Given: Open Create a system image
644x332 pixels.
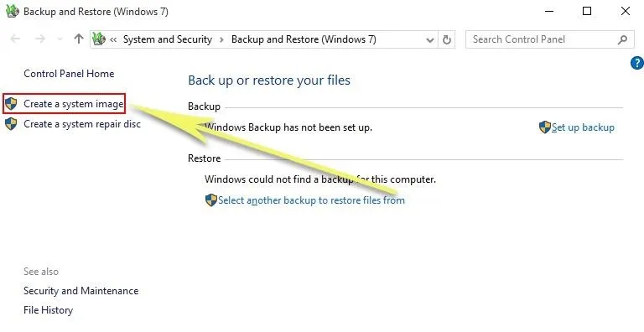Looking at the screenshot, I should pos(74,104).
